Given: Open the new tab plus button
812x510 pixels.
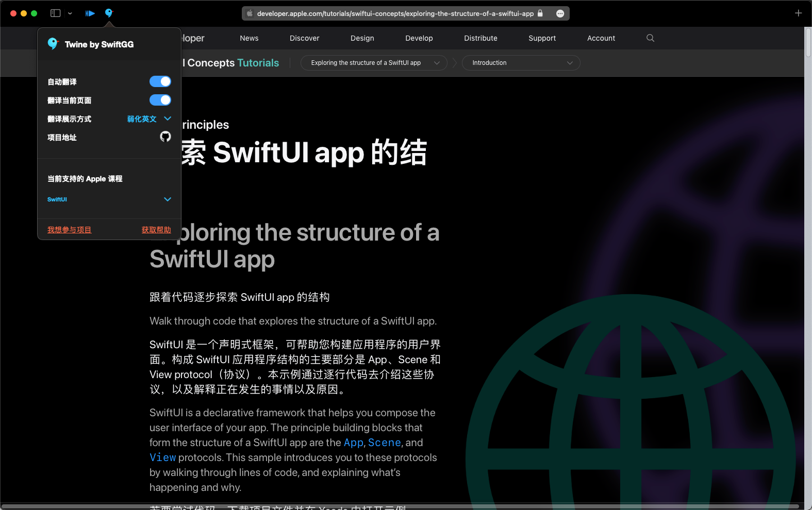Looking at the screenshot, I should pos(798,13).
